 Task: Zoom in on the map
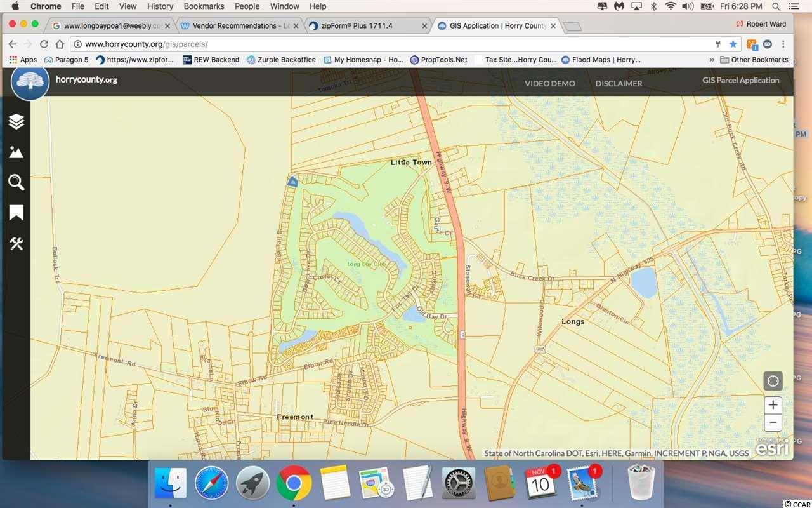pos(773,405)
